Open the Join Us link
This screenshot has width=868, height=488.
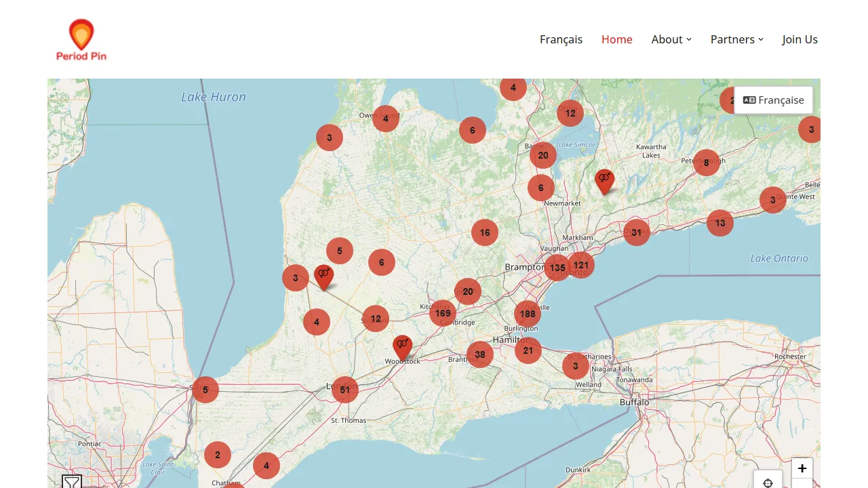tap(800, 39)
